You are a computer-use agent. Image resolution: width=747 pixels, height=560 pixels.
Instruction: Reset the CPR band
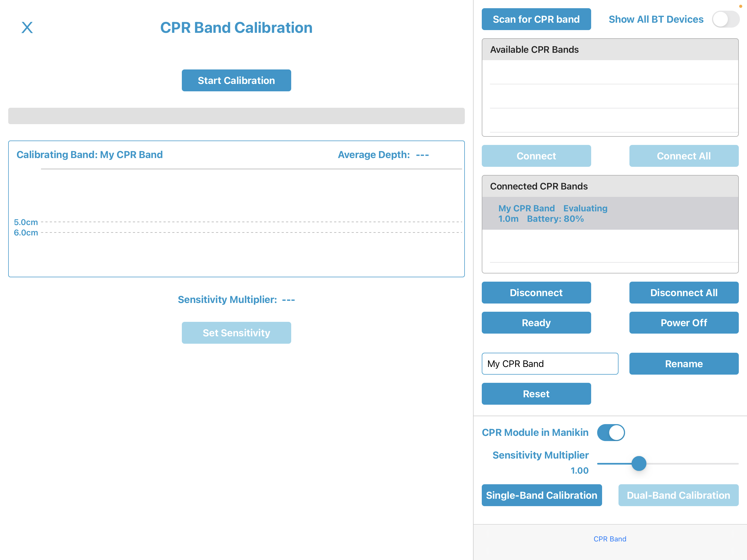click(536, 393)
